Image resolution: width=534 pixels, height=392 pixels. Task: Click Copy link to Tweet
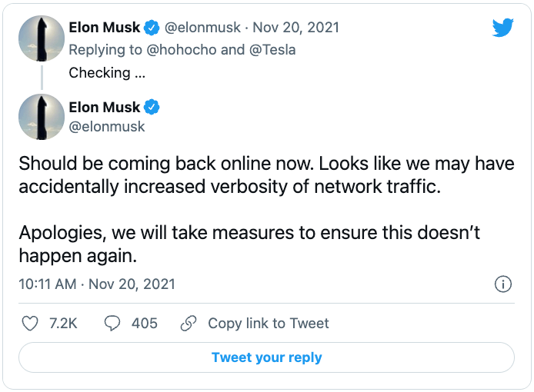269,323
